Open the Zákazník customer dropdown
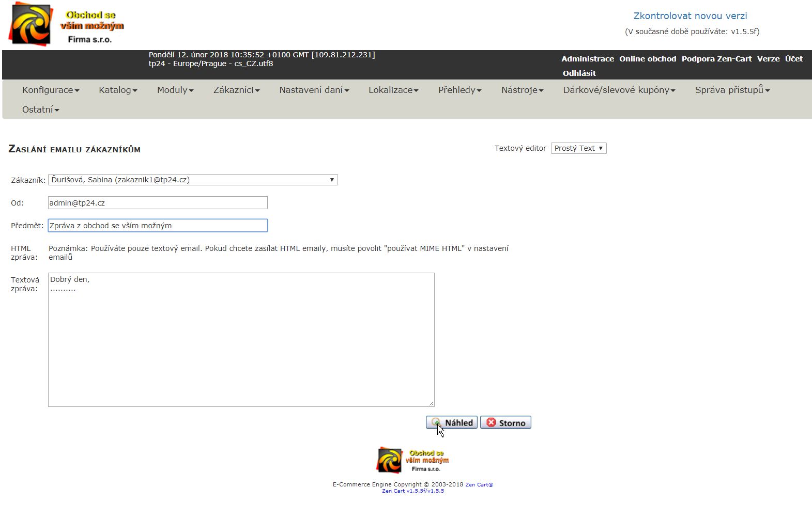Screen dimensions: 812x520 click(x=193, y=180)
